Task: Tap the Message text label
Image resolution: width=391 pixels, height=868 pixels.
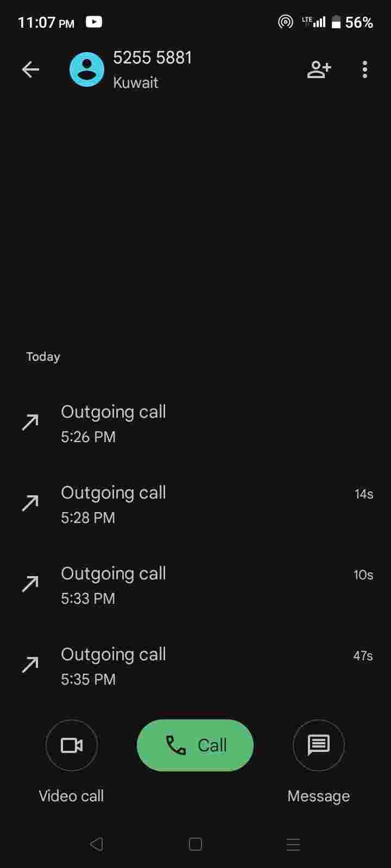Action: [x=319, y=796]
